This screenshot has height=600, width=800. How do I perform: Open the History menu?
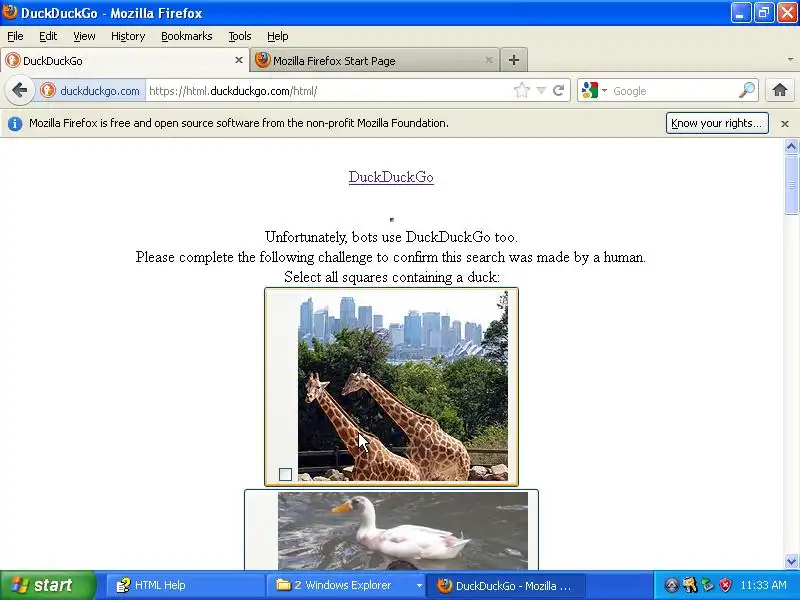tap(128, 36)
